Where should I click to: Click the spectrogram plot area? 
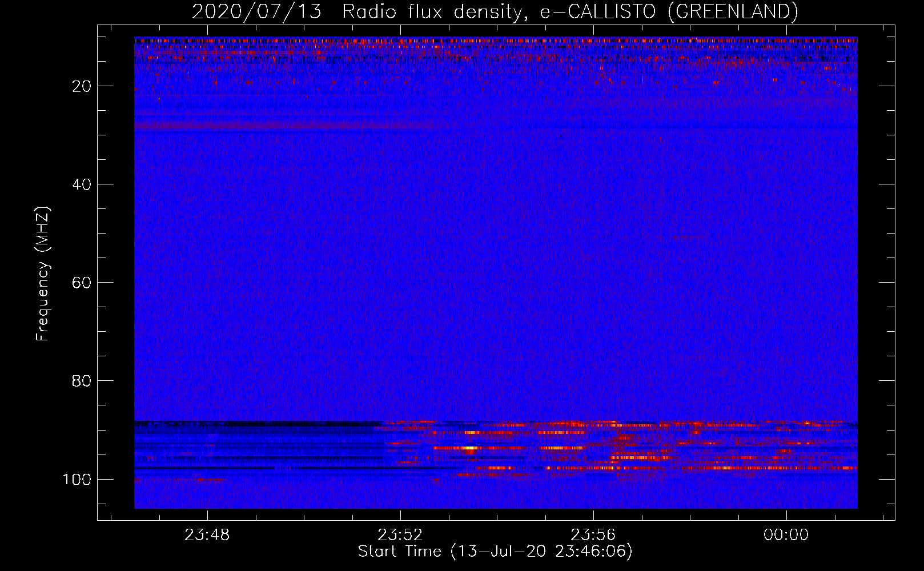tap(496, 273)
